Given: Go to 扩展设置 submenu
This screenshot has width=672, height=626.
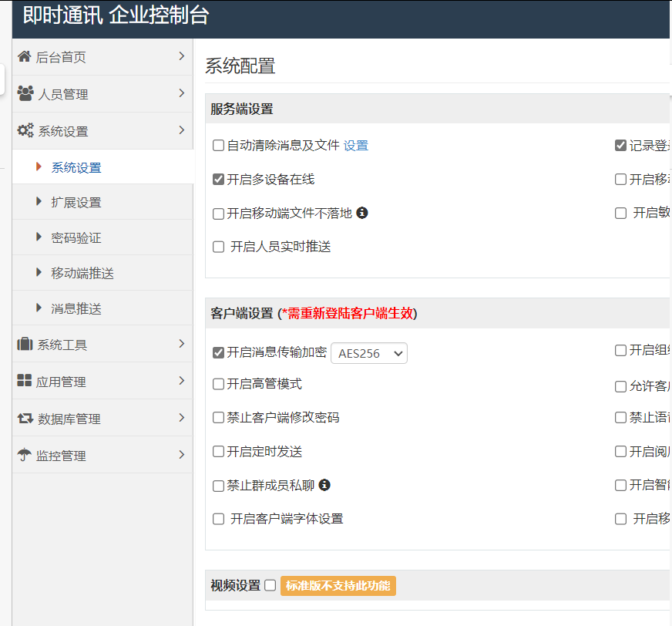Looking at the screenshot, I should click(76, 203).
